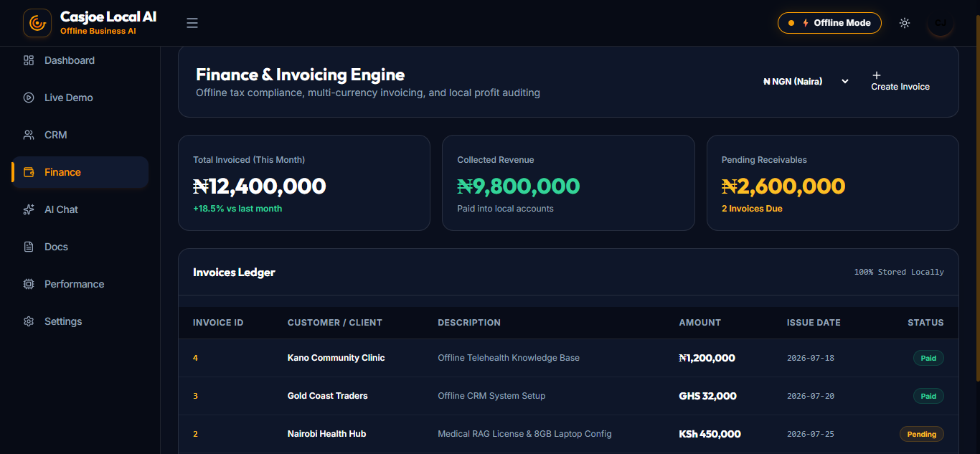Expand currency list via the chevron arrow
This screenshot has height=454, width=980.
tap(845, 82)
